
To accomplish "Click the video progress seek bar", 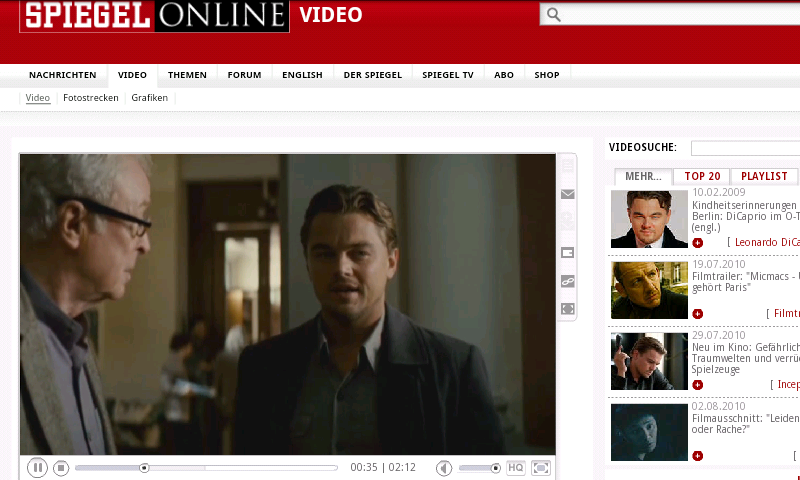I will [206, 468].
